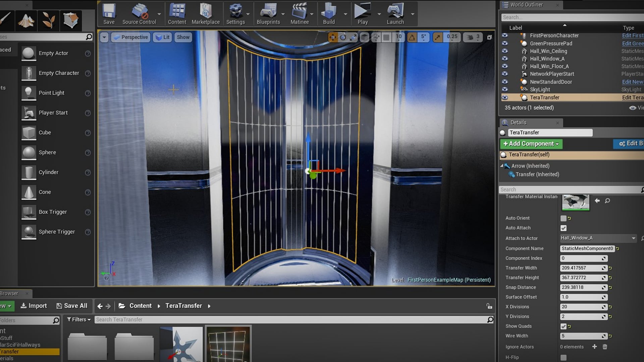Image resolution: width=644 pixels, height=362 pixels.
Task: Click the Save All button
Action: click(72, 306)
